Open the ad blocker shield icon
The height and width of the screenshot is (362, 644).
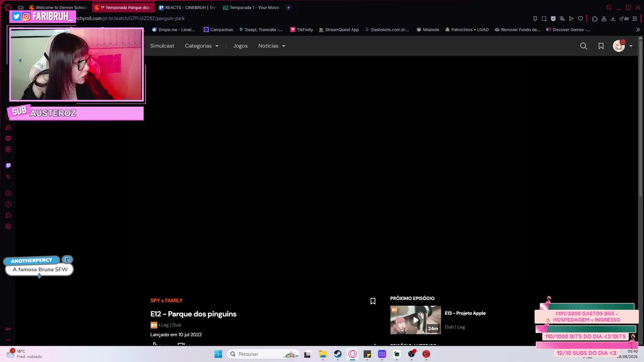click(553, 19)
